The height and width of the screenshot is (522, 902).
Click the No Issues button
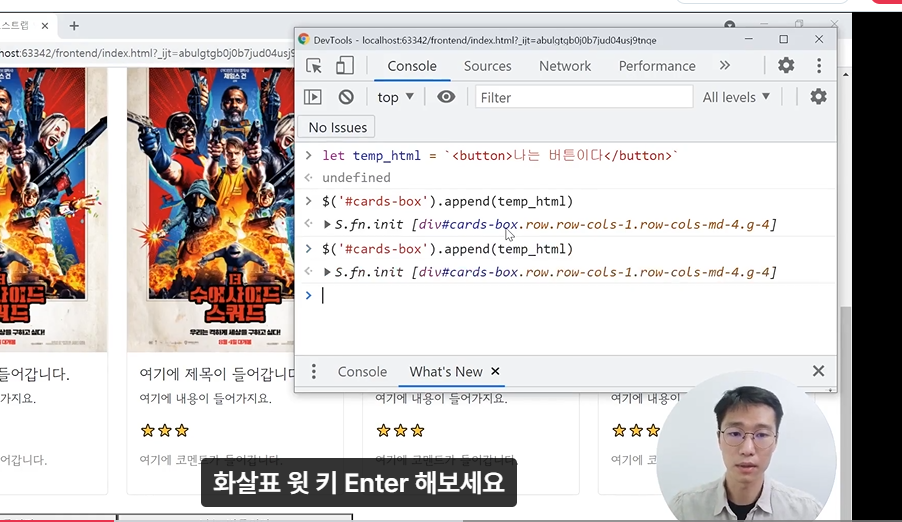point(338,127)
